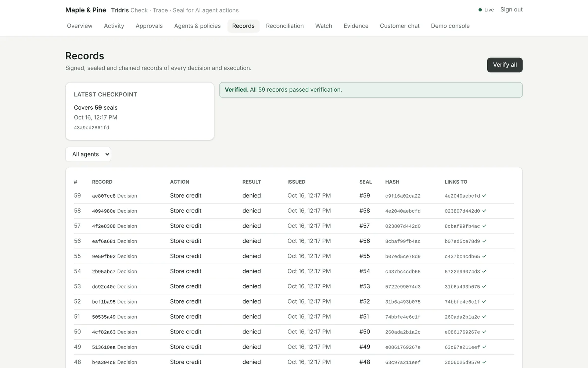588x368 pixels.
Task: Navigate to the Reconciliation tab
Action: coord(285,26)
